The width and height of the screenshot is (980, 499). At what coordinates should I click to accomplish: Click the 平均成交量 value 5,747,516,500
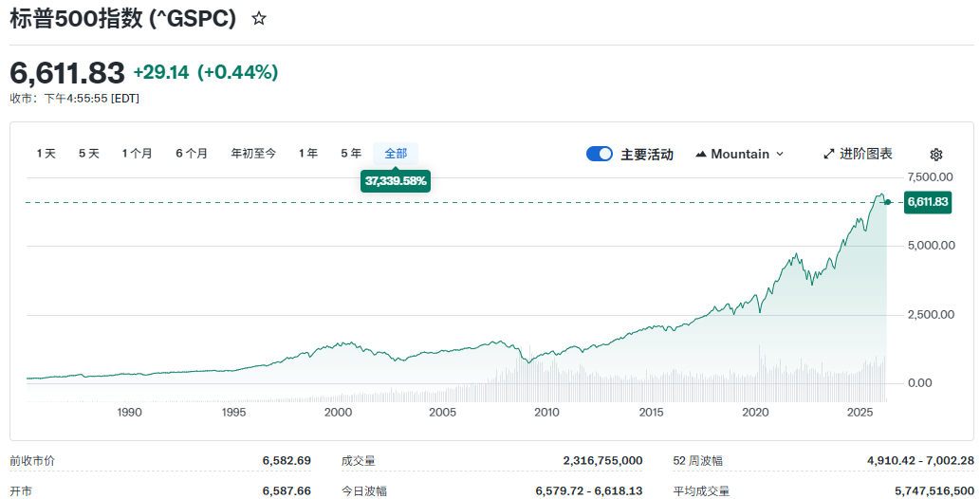(x=934, y=490)
